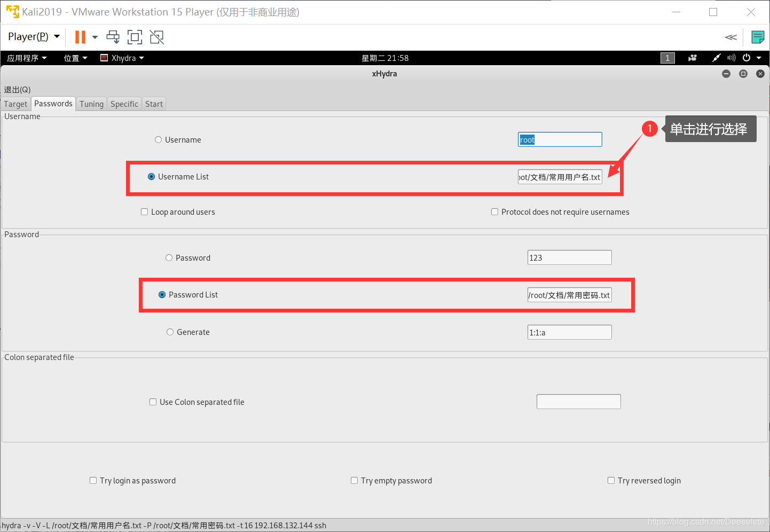
Task: Expand the system menu arrow beside power icon
Action: pos(759,58)
